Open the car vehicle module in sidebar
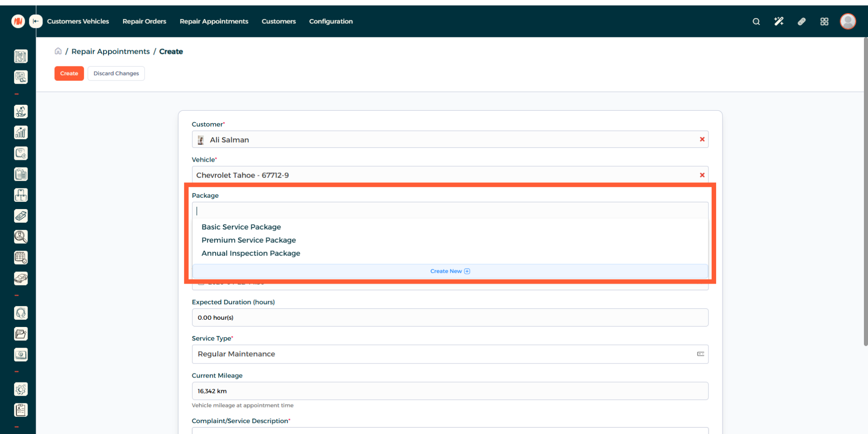The image size is (868, 434). (21, 279)
